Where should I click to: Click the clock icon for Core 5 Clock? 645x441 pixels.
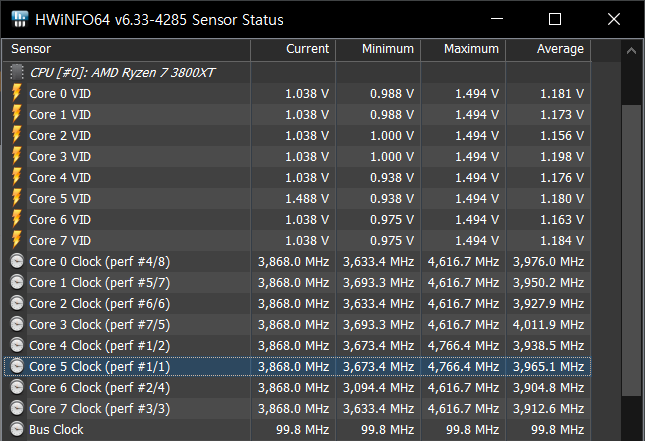tap(17, 366)
